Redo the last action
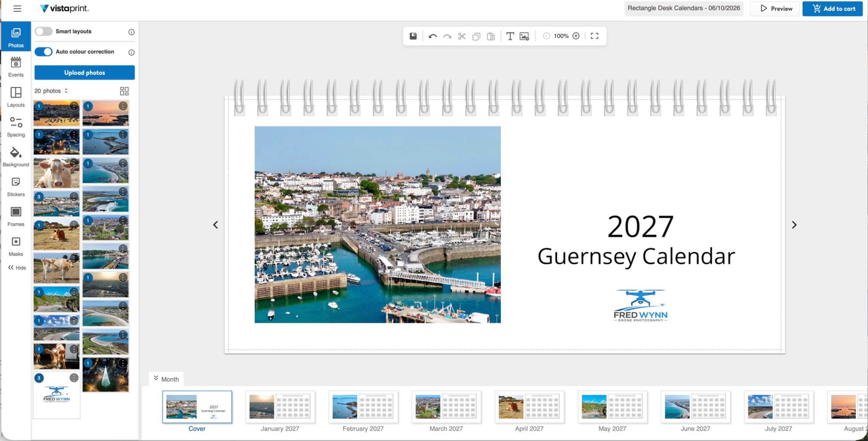 point(447,36)
